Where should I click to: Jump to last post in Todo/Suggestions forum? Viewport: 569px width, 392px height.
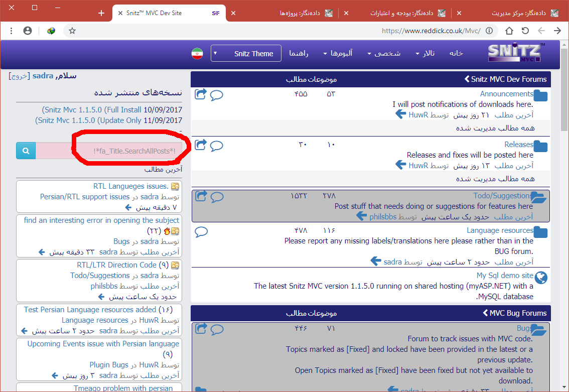click(x=361, y=216)
